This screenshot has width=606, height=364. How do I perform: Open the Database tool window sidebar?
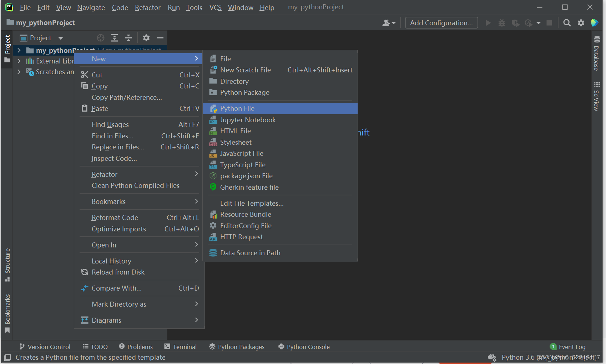click(x=597, y=53)
